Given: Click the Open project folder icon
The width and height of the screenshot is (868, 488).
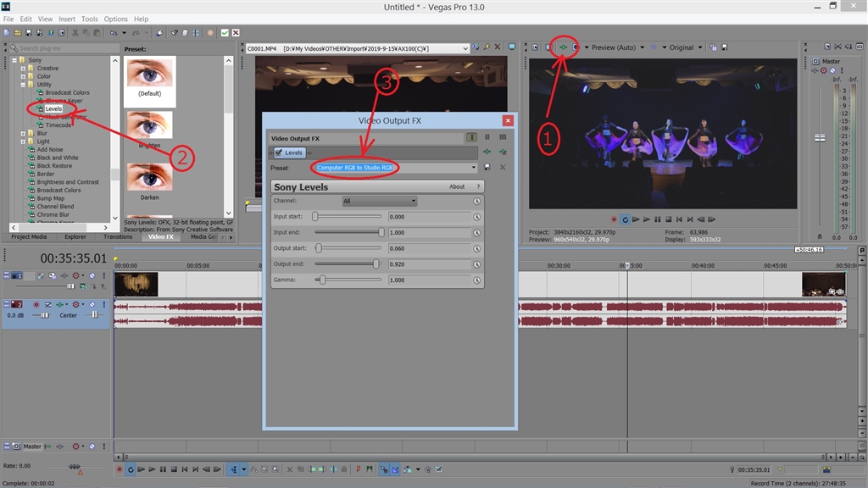Looking at the screenshot, I should (x=18, y=33).
